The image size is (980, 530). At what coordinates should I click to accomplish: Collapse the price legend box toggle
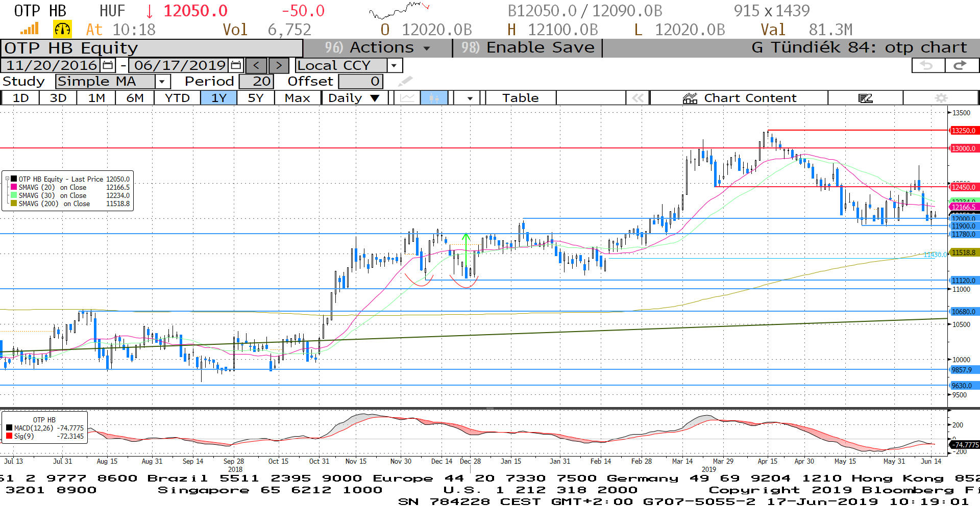7,179
